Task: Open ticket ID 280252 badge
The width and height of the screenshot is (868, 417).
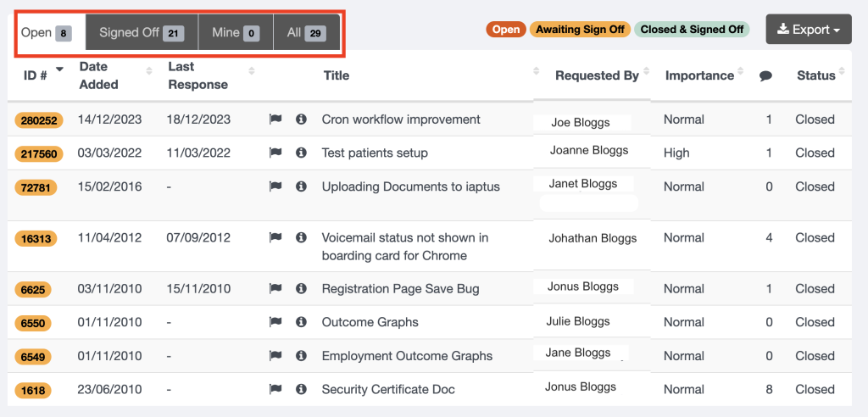Action: tap(38, 120)
